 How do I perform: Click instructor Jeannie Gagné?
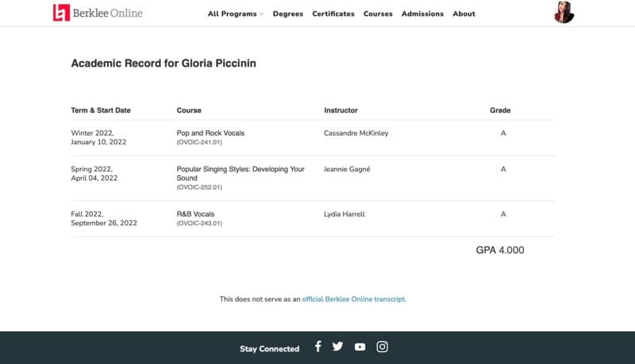coord(347,169)
